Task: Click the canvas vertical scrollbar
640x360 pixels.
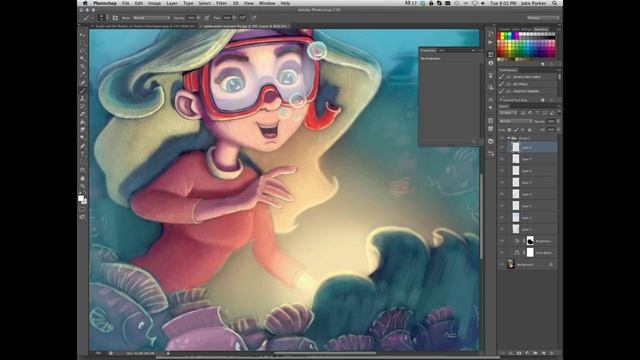Action: [x=482, y=216]
